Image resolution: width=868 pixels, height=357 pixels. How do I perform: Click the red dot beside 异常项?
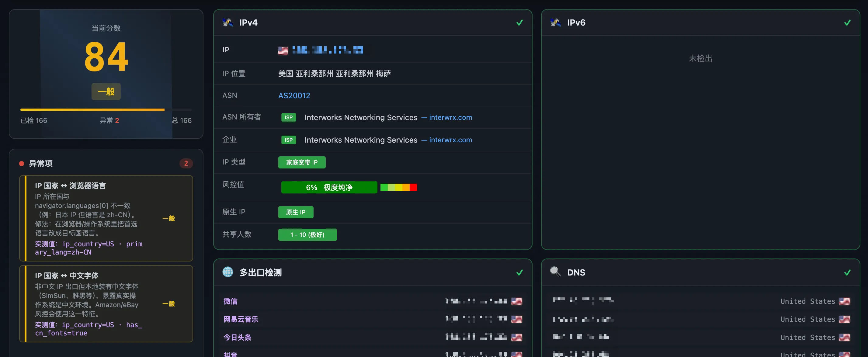point(22,164)
